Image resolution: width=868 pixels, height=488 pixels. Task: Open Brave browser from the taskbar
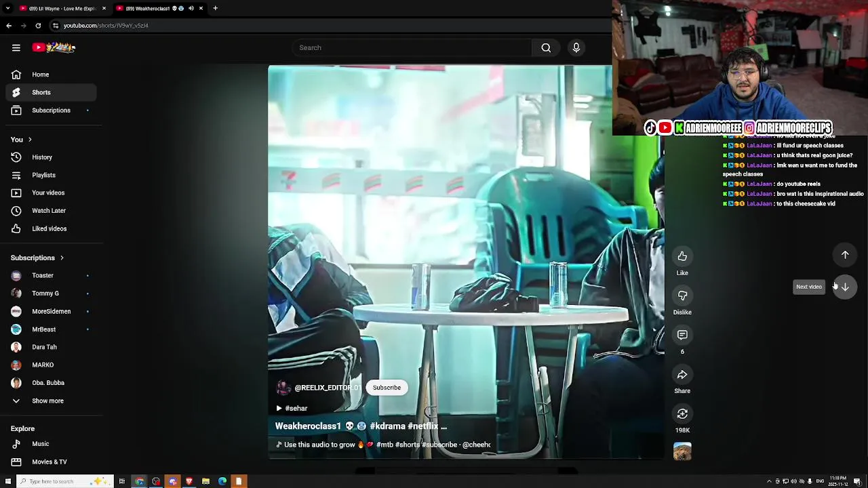point(189,481)
